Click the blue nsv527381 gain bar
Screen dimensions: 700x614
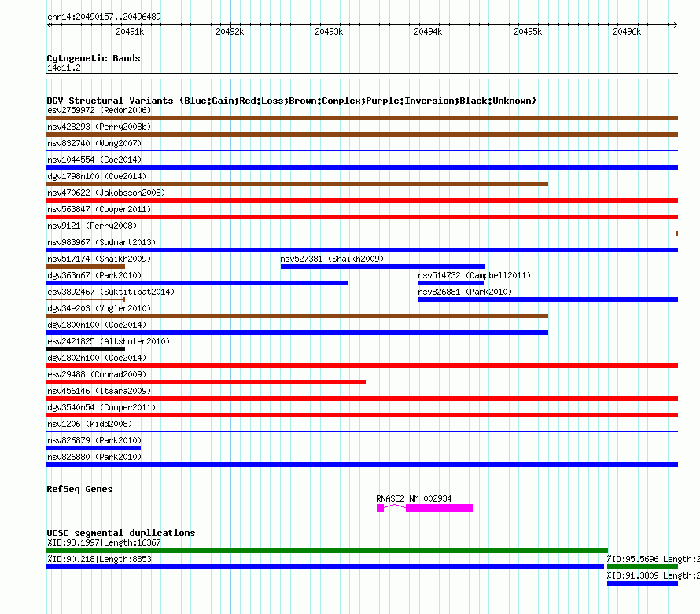pyautogui.click(x=383, y=267)
